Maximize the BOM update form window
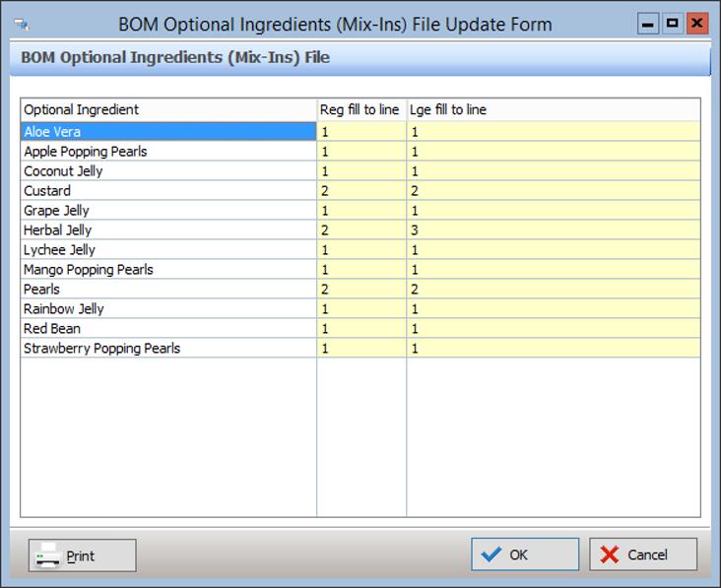Viewport: 721px width, 588px height. (x=672, y=23)
